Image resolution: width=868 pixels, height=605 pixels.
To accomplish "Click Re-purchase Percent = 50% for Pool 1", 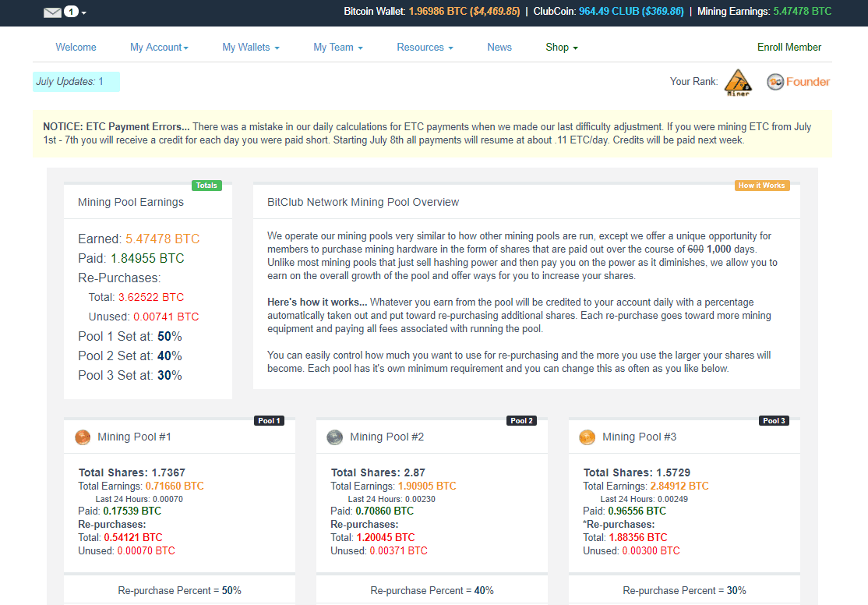I will click(x=179, y=591).
